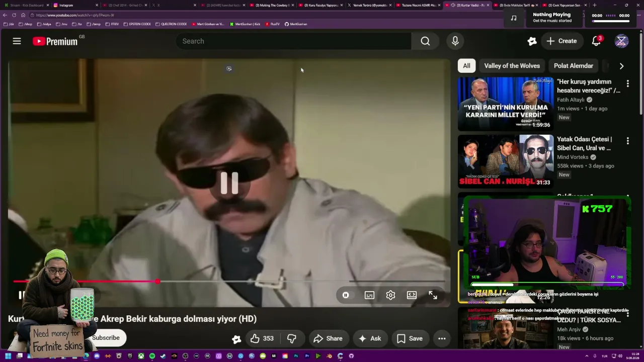The width and height of the screenshot is (644, 362).
Task: Switch to the Testere Necmi ASMR tab
Action: tap(418, 5)
